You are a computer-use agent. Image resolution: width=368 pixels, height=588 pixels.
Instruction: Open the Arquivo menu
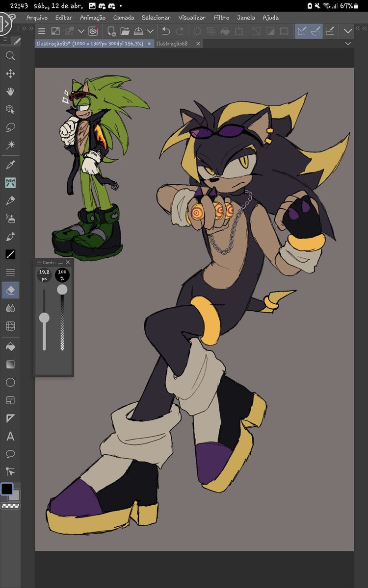click(x=37, y=18)
